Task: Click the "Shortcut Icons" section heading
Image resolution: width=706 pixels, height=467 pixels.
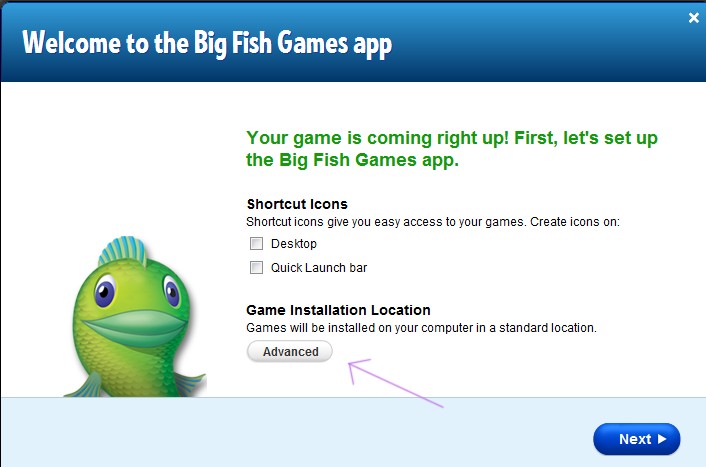Action: (297, 204)
